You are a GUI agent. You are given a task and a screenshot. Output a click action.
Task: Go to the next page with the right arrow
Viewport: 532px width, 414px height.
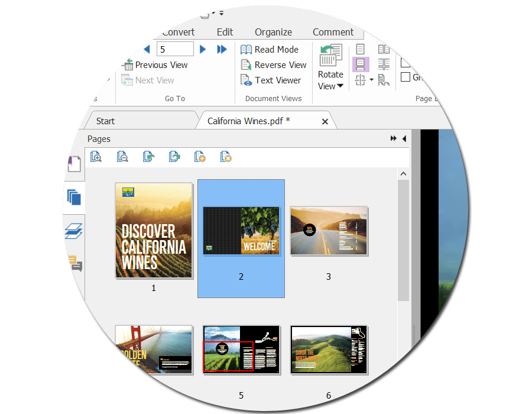click(x=203, y=50)
